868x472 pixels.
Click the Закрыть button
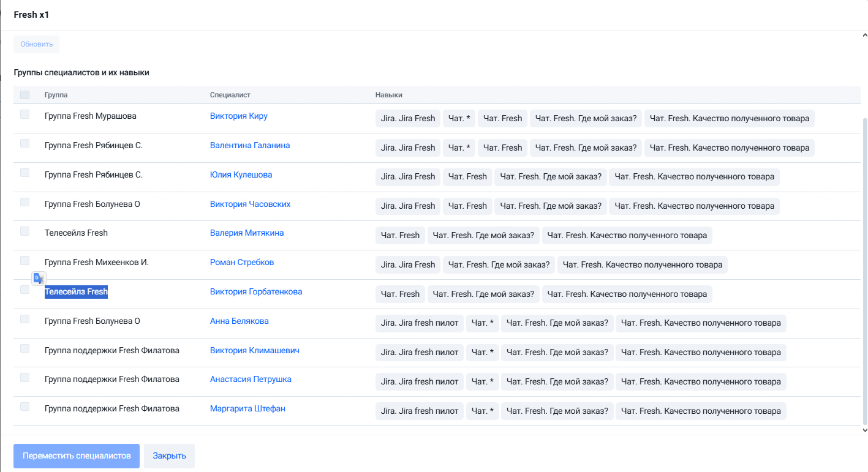coord(169,456)
